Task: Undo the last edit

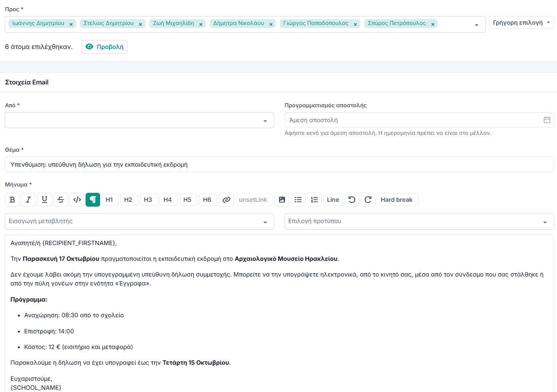Action: coord(352,200)
